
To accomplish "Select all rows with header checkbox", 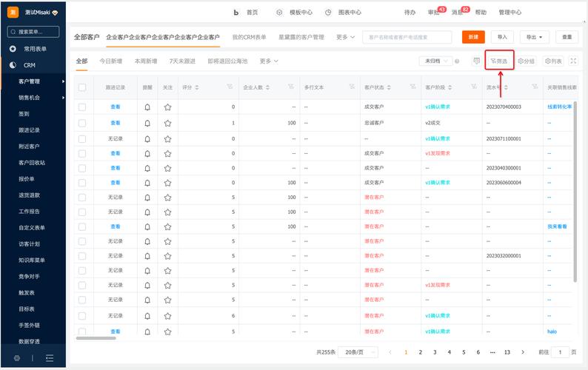I will click(82, 87).
